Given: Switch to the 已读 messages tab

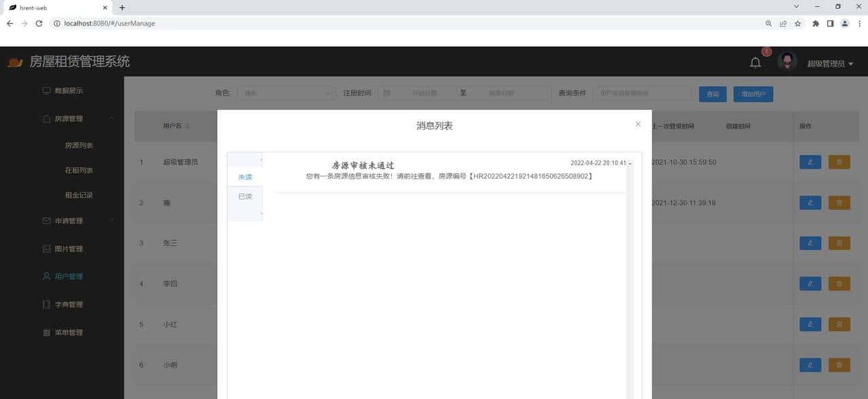Looking at the screenshot, I should click(x=245, y=196).
